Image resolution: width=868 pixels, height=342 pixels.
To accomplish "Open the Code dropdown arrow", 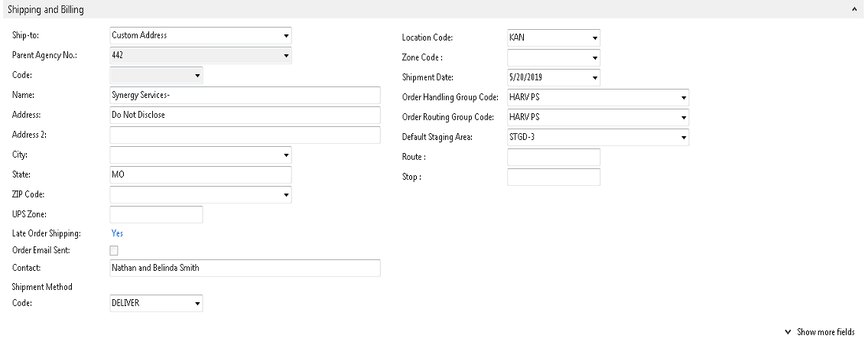I will 197,75.
